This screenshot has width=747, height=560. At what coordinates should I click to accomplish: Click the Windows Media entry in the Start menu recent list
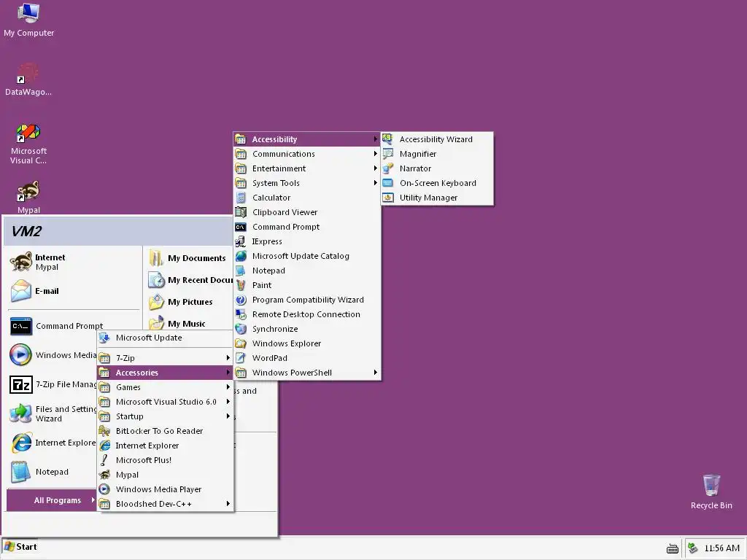point(53,355)
